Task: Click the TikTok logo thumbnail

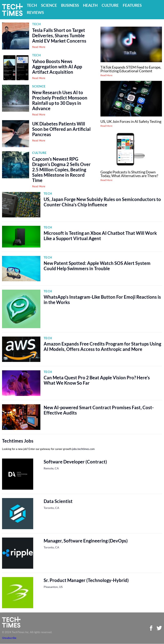Action: [131, 44]
